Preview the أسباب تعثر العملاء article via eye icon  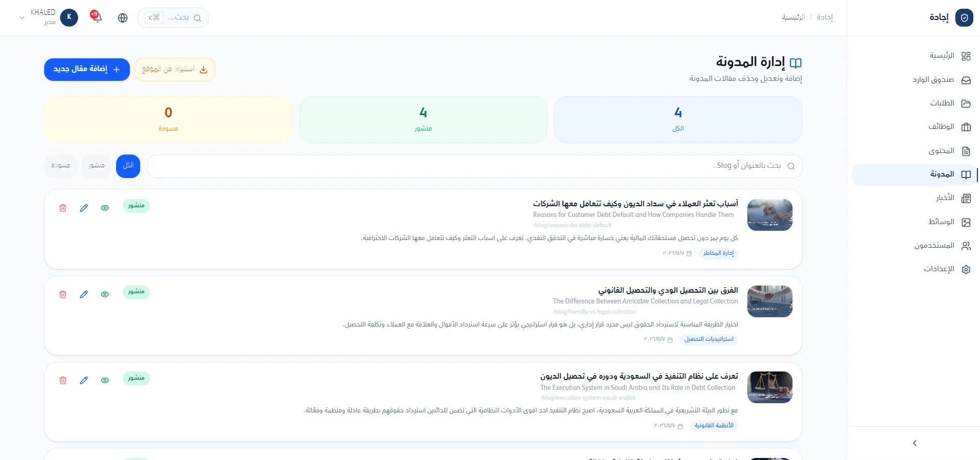(105, 208)
